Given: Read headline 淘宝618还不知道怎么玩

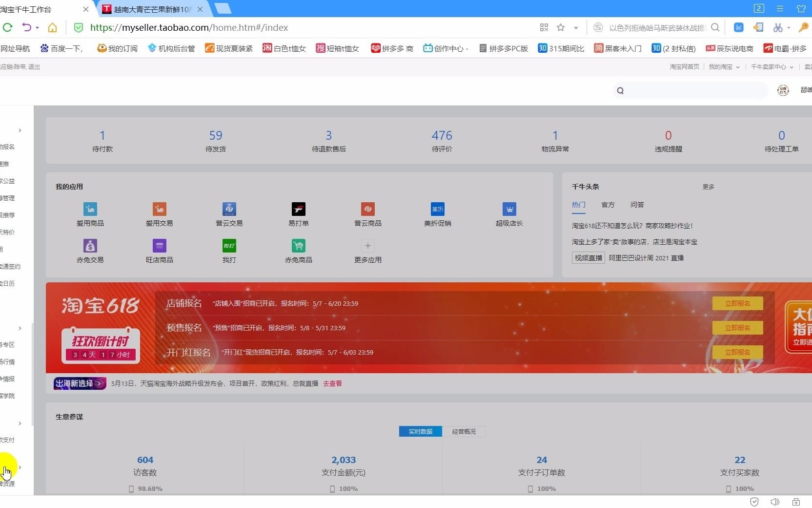Looking at the screenshot, I should coord(632,226).
